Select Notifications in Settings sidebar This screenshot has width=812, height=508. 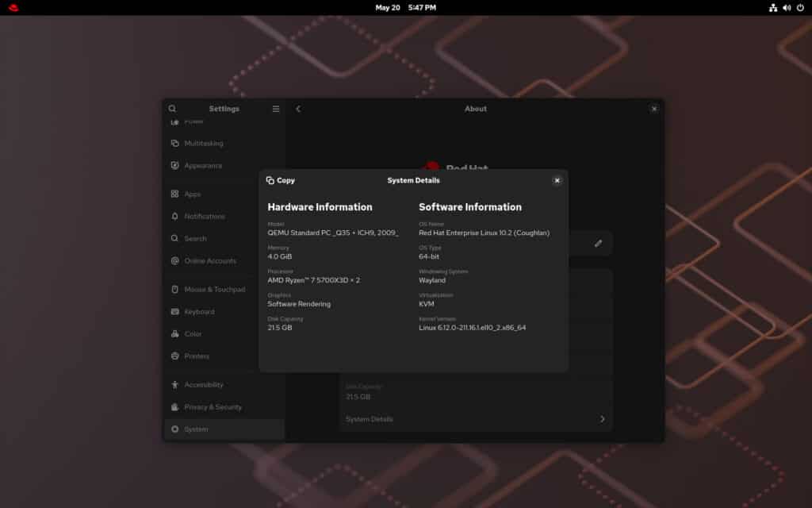click(224, 216)
